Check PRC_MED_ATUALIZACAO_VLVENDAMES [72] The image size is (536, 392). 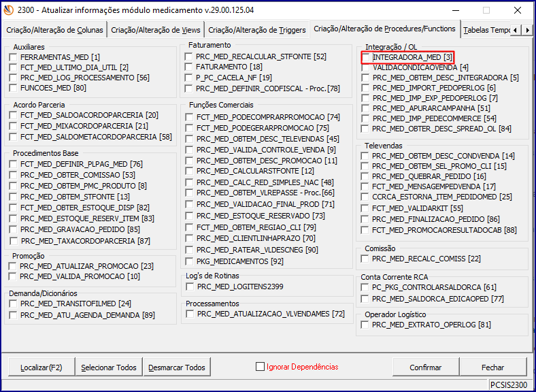190,314
